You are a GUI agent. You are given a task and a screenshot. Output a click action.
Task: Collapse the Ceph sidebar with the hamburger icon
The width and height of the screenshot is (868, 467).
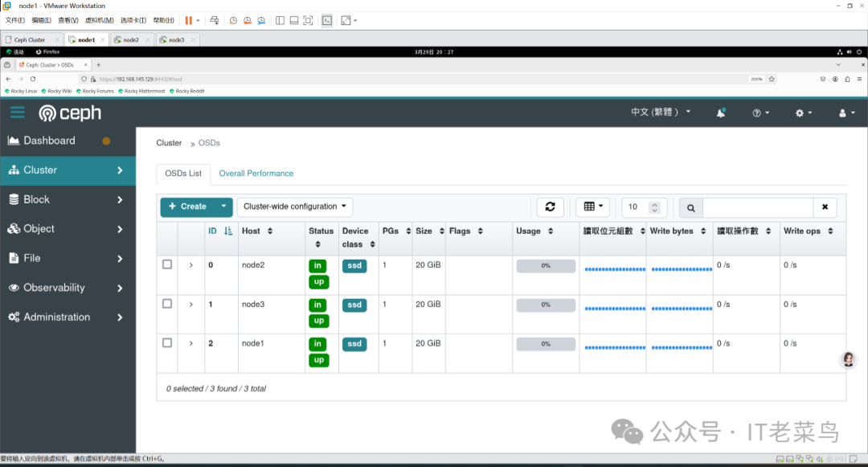tap(17, 113)
